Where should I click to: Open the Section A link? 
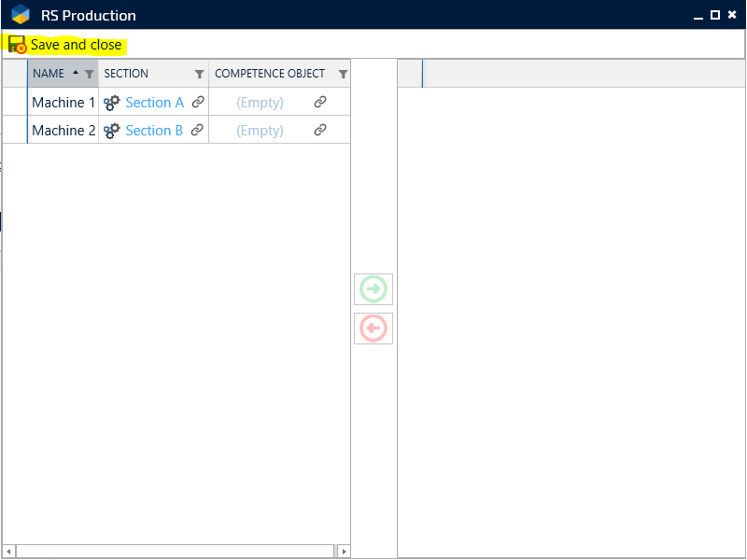154,103
